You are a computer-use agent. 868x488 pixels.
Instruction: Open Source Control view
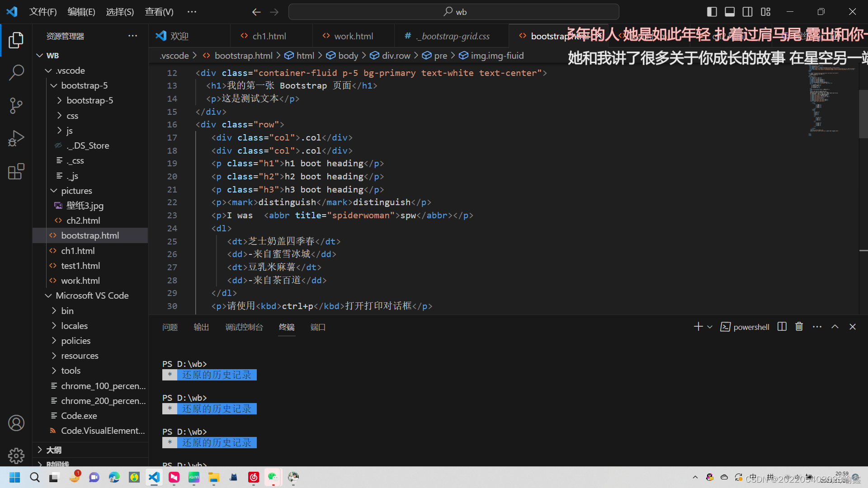(16, 105)
